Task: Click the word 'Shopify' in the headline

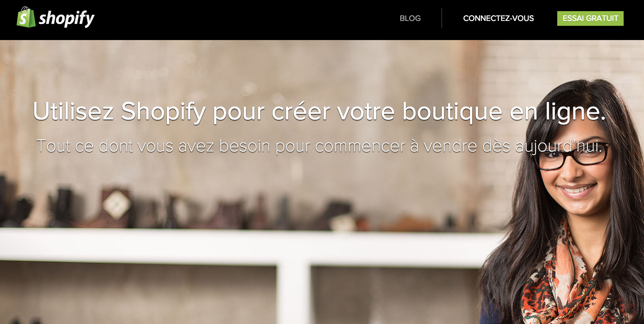Action: coord(163,111)
